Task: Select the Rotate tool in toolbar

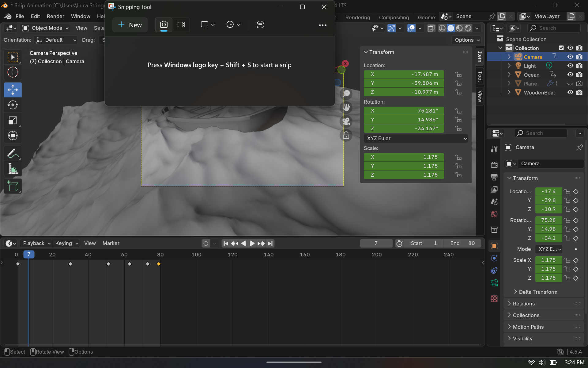Action: [x=13, y=105]
